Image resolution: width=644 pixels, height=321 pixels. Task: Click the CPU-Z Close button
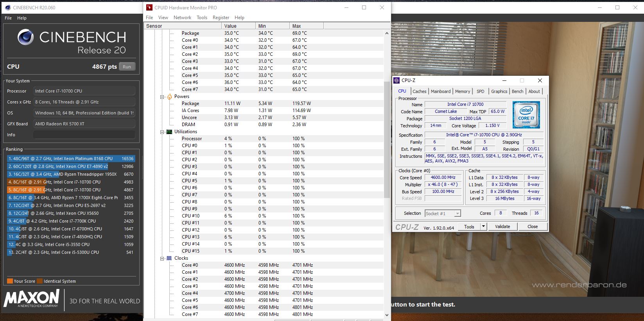pyautogui.click(x=532, y=226)
